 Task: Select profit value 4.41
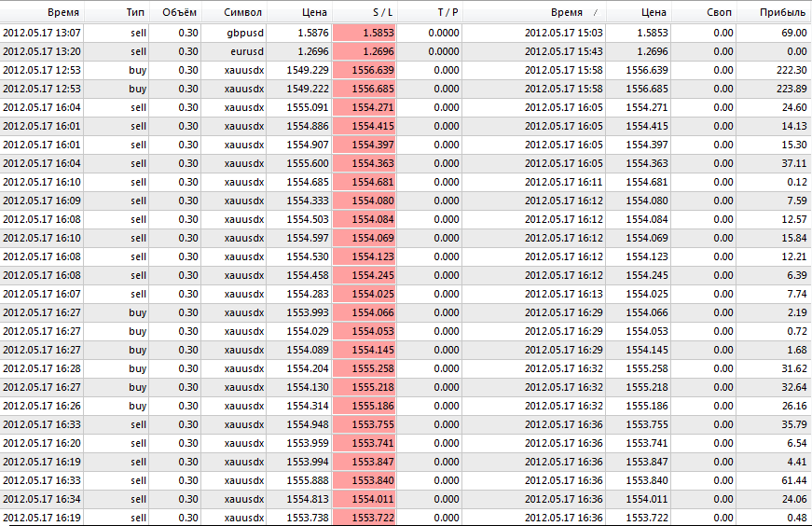796,463
